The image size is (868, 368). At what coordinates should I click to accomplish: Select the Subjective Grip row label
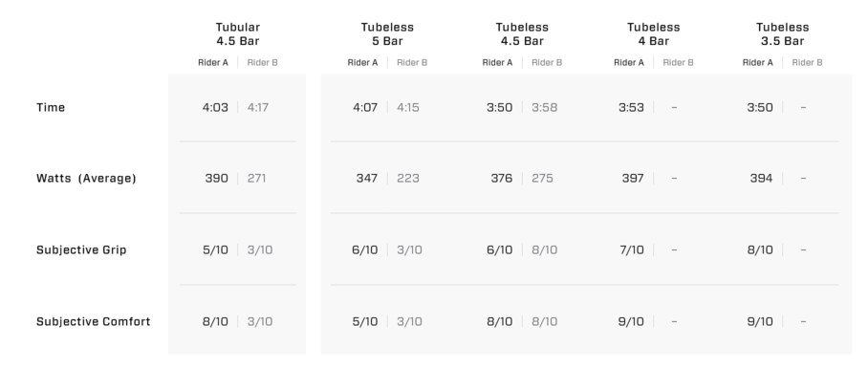[x=81, y=249]
